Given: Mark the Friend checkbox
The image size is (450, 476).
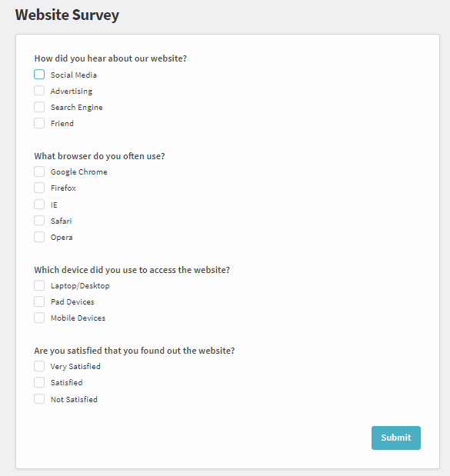Looking at the screenshot, I should tap(39, 123).
